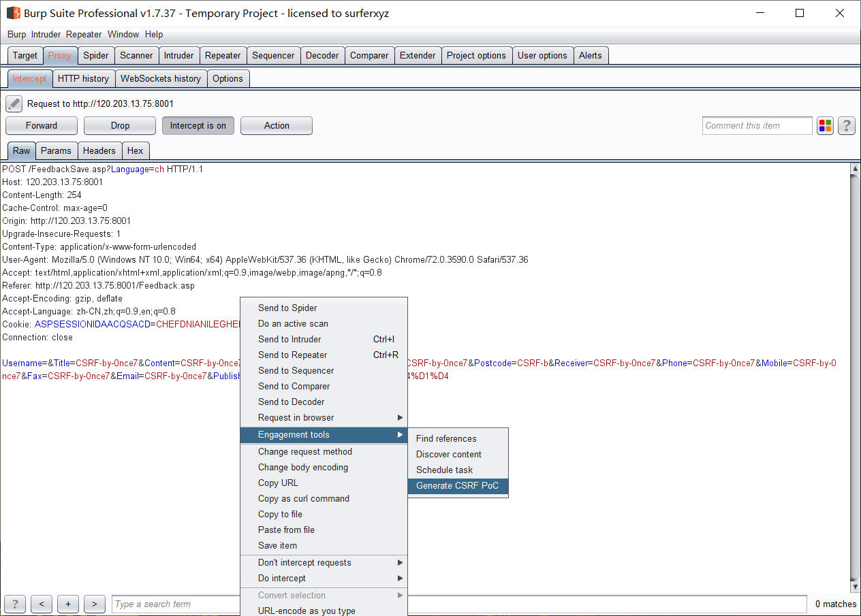This screenshot has height=616, width=861.
Task: Click the plus search options button
Action: point(68,604)
